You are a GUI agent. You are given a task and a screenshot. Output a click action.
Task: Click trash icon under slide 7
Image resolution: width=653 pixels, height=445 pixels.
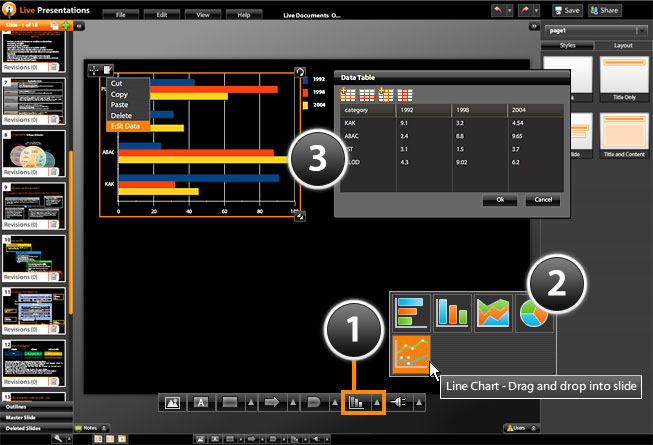(54, 120)
